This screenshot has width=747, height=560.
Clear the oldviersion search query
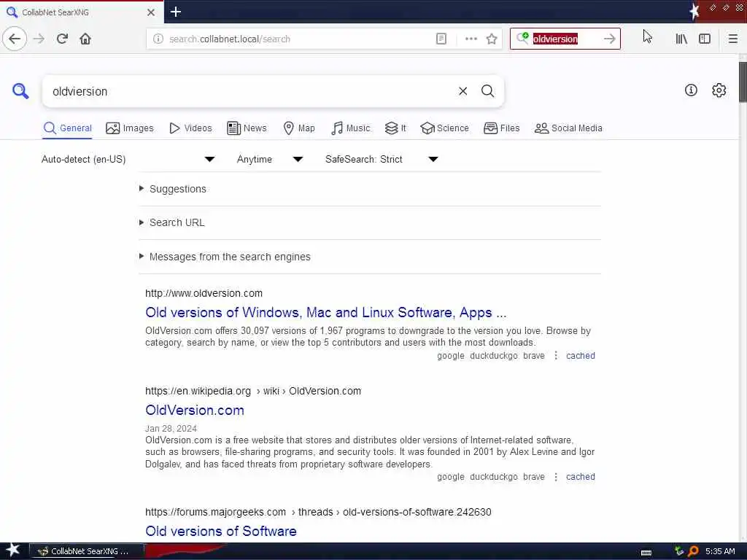click(462, 91)
